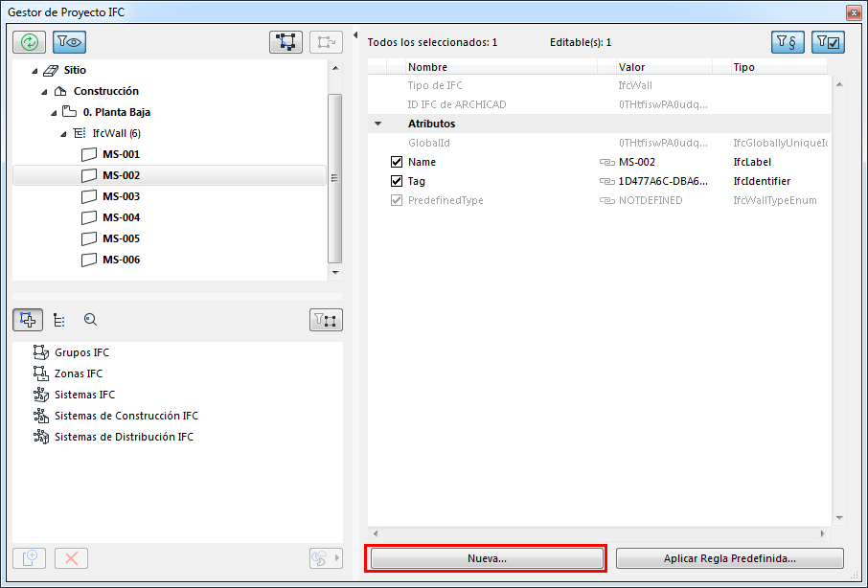Click the Nueva... button
Screen dimensions: 868x588
[x=487, y=558]
